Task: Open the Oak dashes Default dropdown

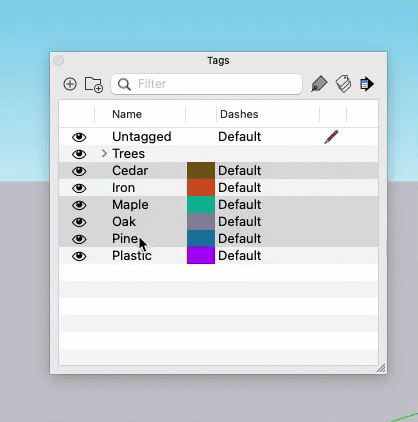Action: click(239, 222)
